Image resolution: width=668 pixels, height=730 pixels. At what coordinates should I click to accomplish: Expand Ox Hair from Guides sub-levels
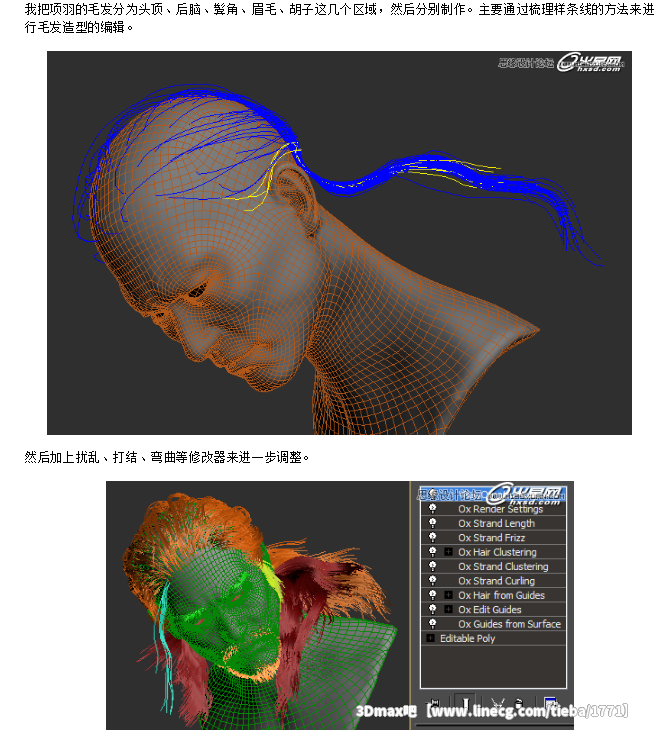(x=449, y=595)
